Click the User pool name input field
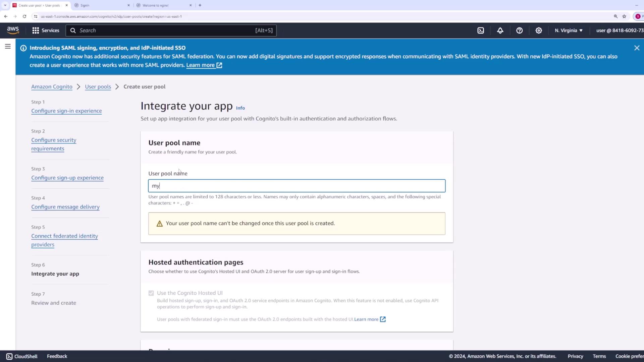The height and width of the screenshot is (362, 644). coord(297,186)
